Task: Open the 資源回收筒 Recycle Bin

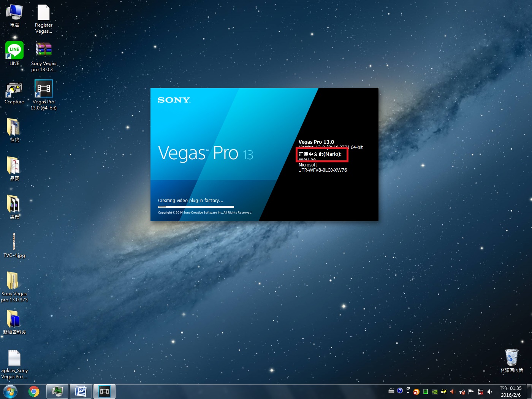Action: 511,361
